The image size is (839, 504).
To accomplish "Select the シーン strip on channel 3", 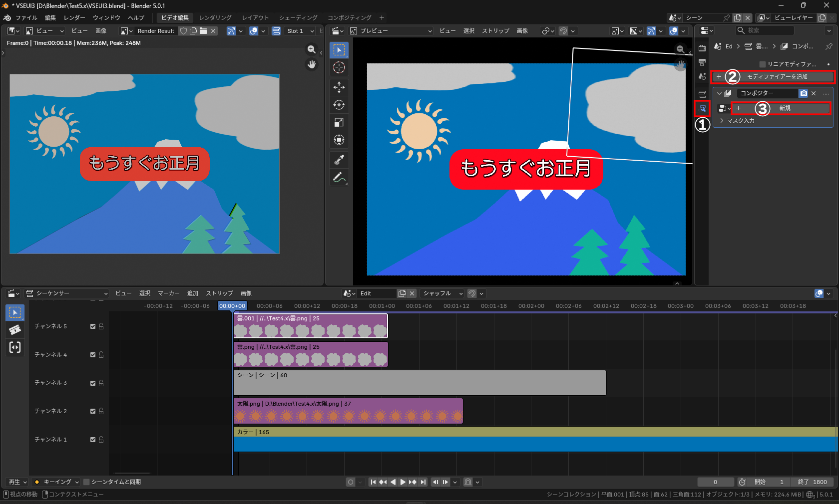I will point(420,383).
